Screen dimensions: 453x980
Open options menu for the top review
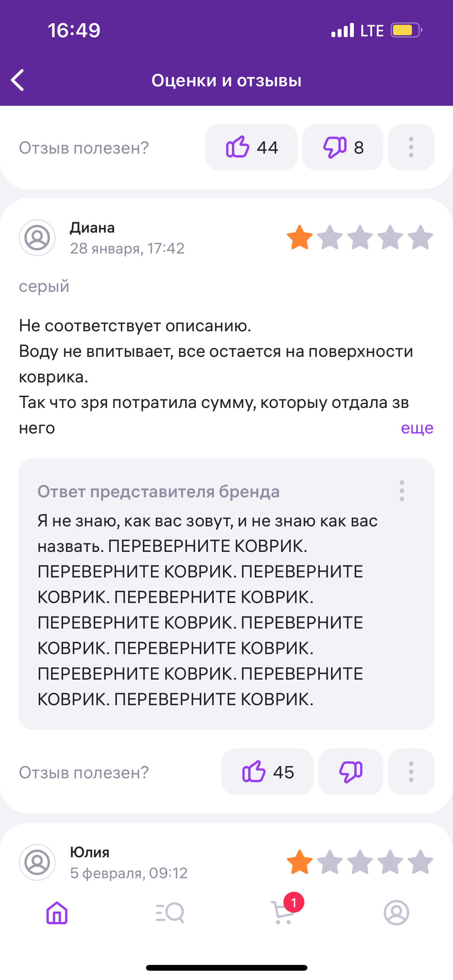(411, 147)
